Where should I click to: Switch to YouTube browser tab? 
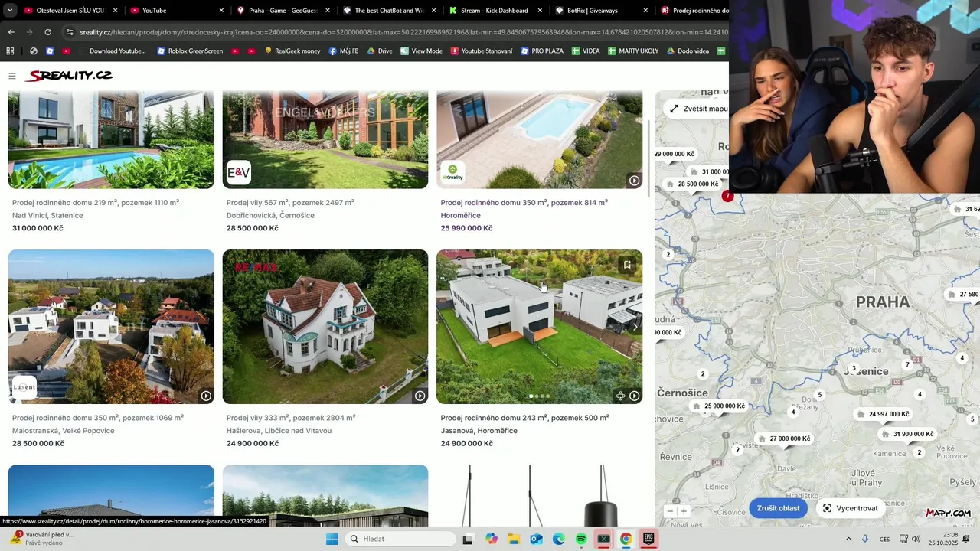point(176,11)
